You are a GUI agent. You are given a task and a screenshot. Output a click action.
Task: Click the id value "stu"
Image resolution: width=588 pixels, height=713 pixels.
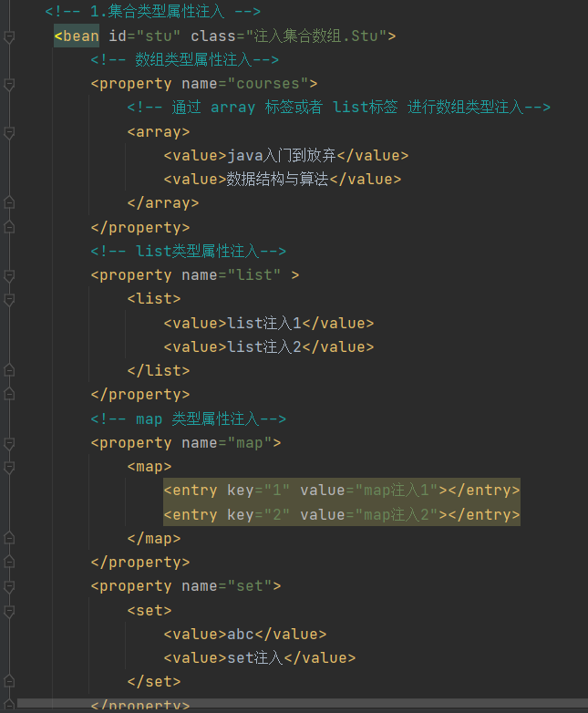click(x=159, y=36)
